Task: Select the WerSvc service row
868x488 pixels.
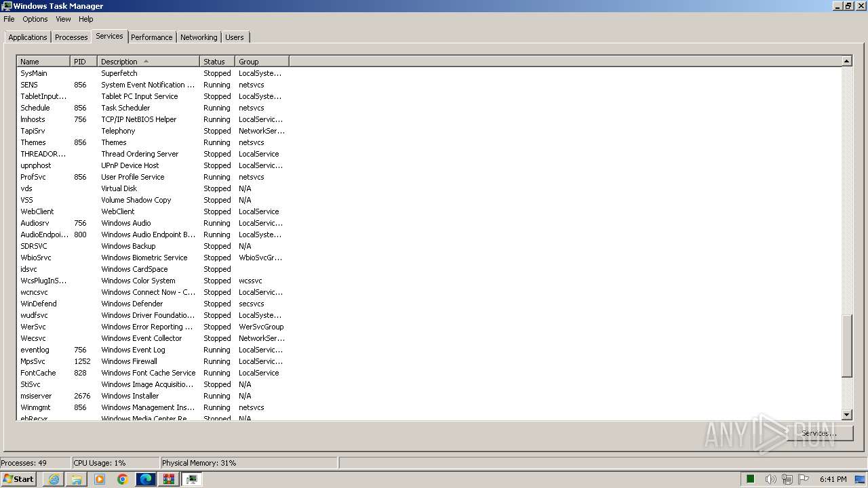Action: (x=153, y=327)
